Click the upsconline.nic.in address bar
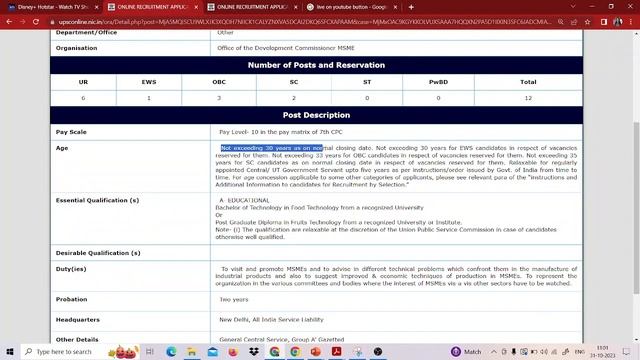 point(304,22)
